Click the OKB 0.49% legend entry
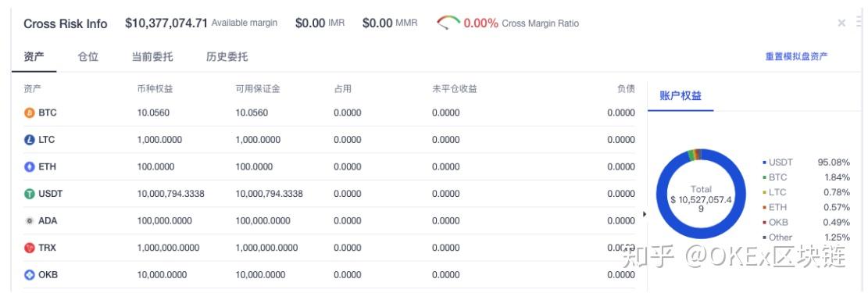 806,223
